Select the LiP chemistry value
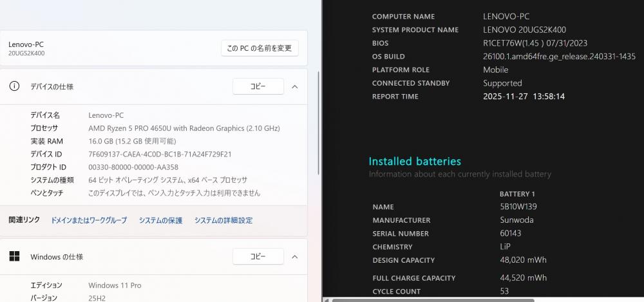644x302 pixels. pyautogui.click(x=505, y=247)
